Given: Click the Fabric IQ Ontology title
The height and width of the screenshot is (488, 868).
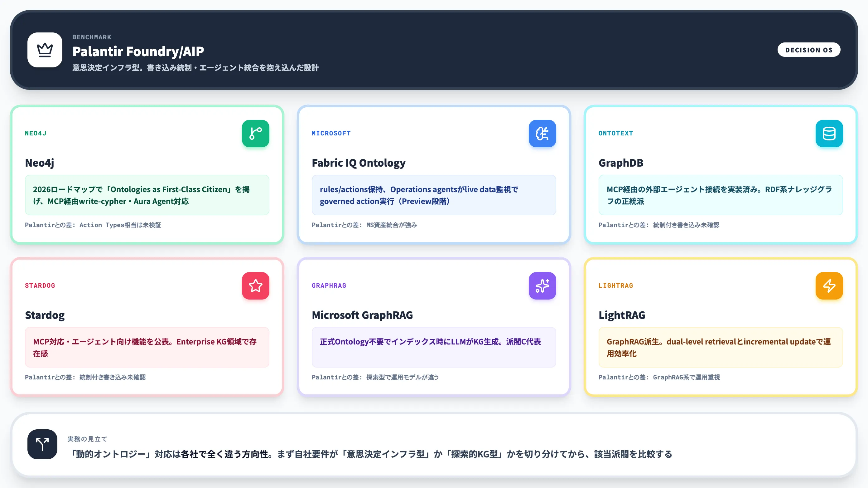Looking at the screenshot, I should click(x=359, y=163).
